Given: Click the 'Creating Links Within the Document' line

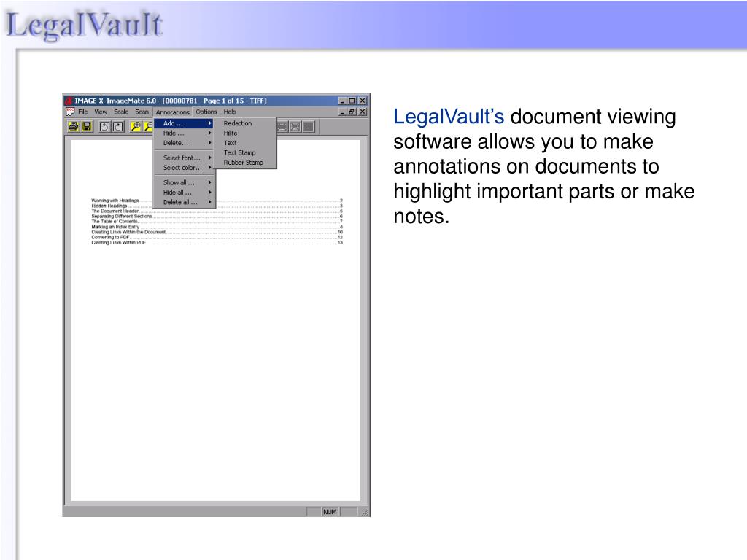Looking at the screenshot, I should point(217,232).
